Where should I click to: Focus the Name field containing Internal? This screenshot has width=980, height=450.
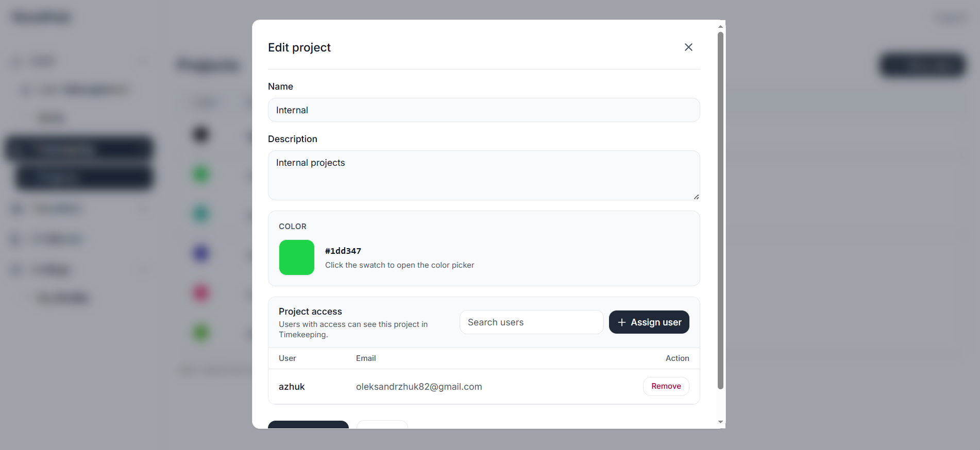pos(484,110)
